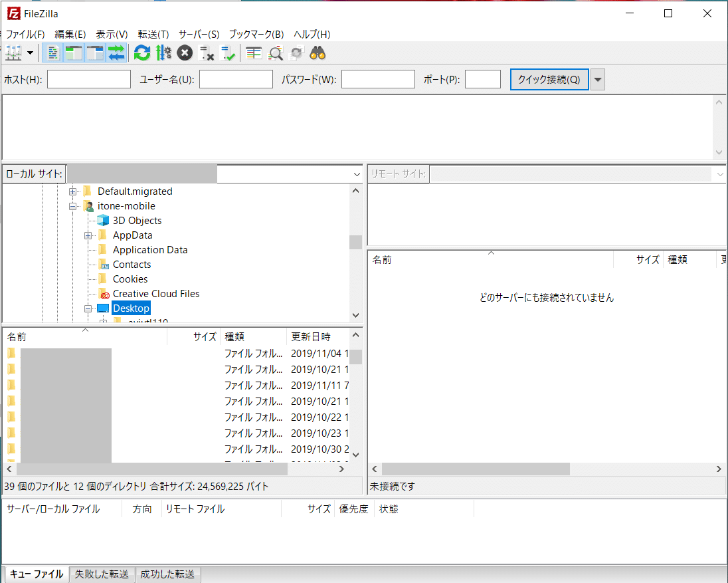Open quick connect history dropdown
The image size is (728, 583).
pyautogui.click(x=598, y=79)
